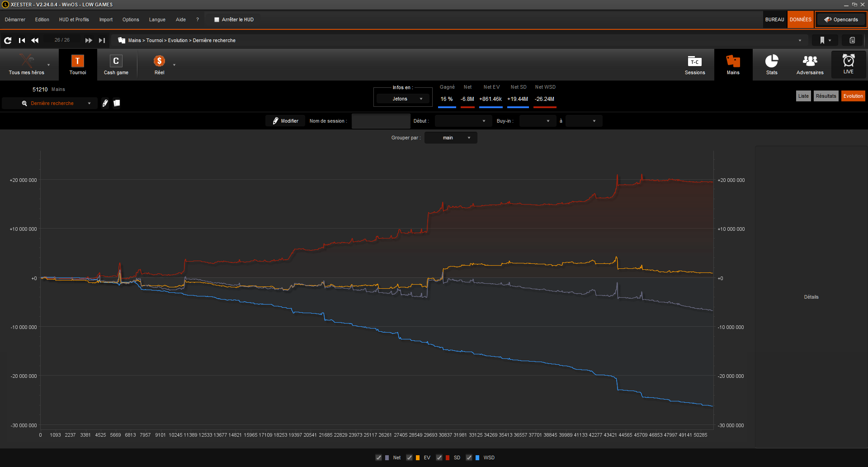Open the Aide menu

181,19
